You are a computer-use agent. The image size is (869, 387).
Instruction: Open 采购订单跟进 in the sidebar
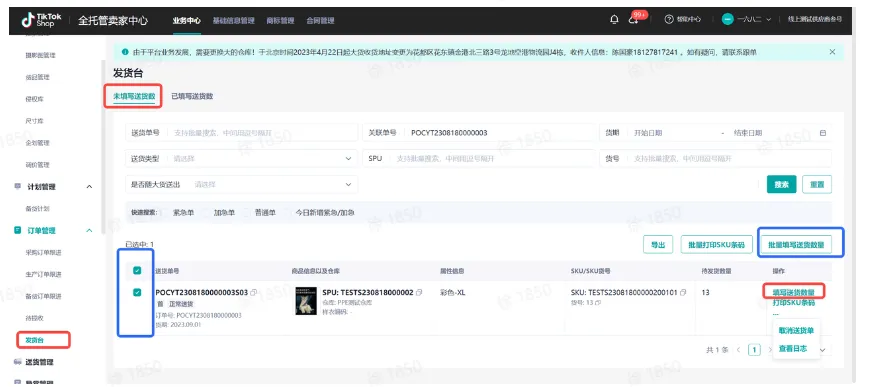(43, 252)
